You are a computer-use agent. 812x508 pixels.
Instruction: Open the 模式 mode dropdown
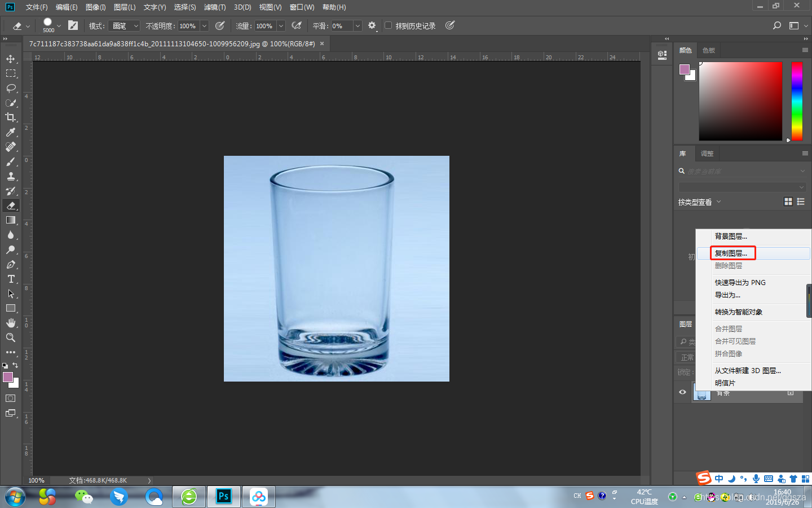tap(123, 26)
